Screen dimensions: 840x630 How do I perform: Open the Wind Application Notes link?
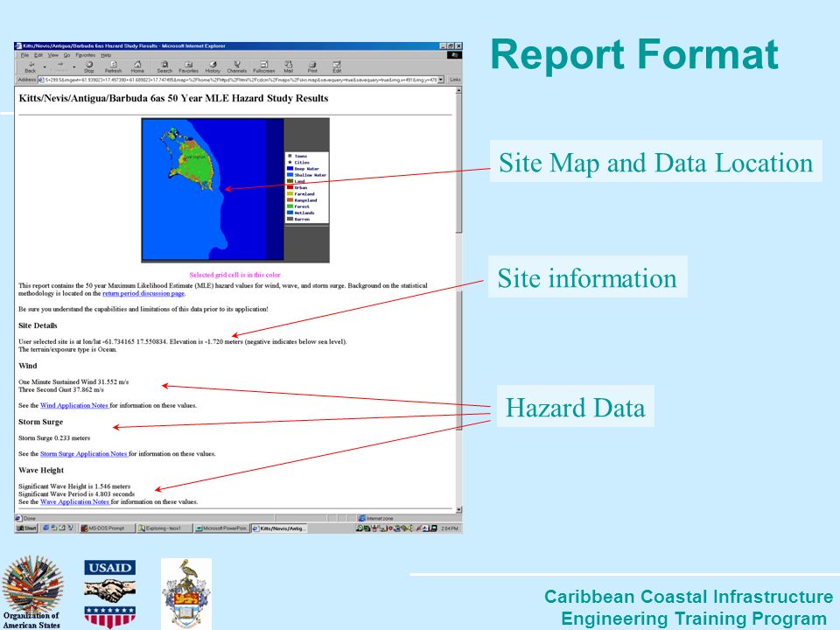[x=74, y=405]
